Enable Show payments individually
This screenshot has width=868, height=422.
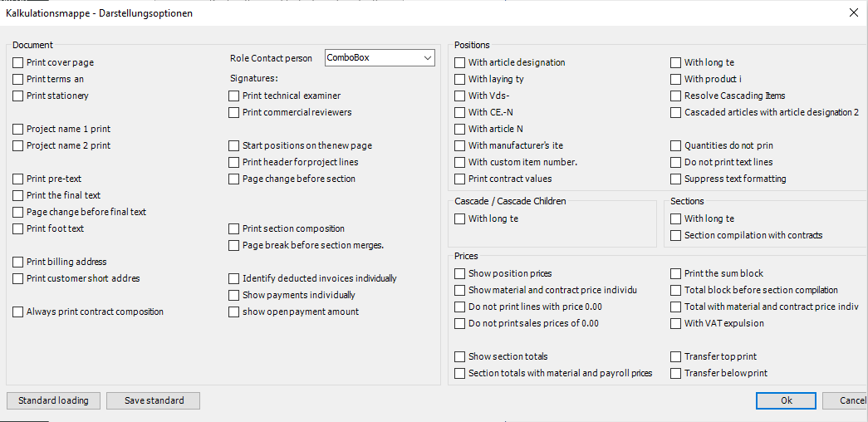[233, 295]
